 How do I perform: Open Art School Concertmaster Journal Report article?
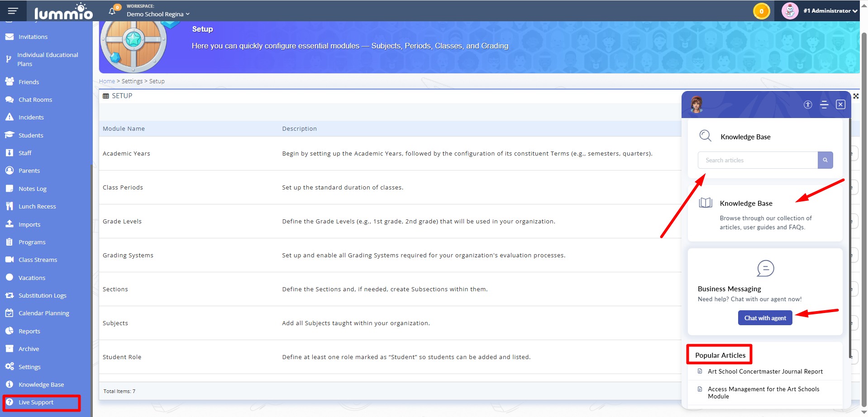tap(765, 371)
